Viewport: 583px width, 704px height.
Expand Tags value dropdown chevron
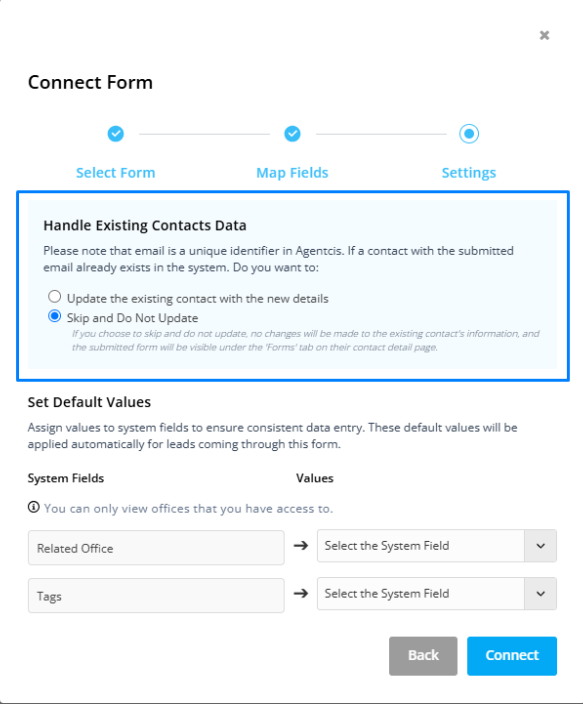click(540, 594)
